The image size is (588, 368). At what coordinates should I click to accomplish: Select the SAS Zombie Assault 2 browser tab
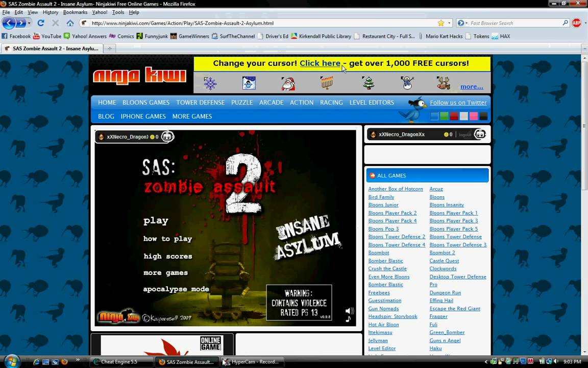(52, 49)
